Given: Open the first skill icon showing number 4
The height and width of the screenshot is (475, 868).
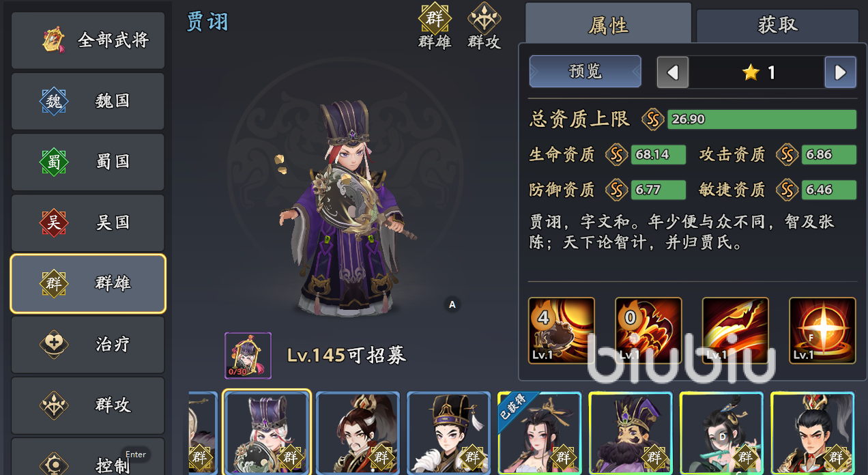Looking at the screenshot, I should (562, 330).
